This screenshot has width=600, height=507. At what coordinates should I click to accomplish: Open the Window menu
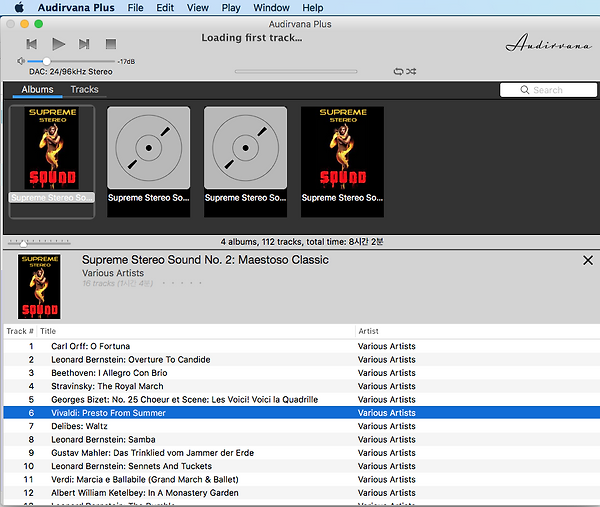tap(271, 8)
